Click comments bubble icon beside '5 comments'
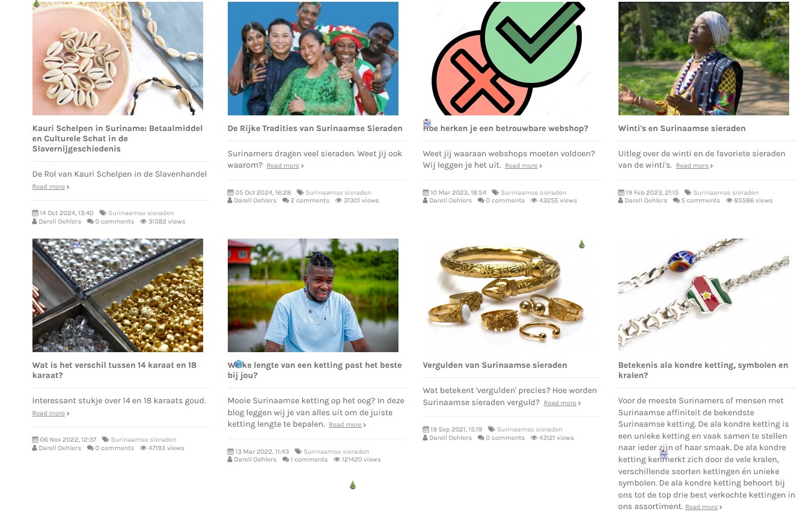Image resolution: width=812 pixels, height=512 pixels. point(676,201)
